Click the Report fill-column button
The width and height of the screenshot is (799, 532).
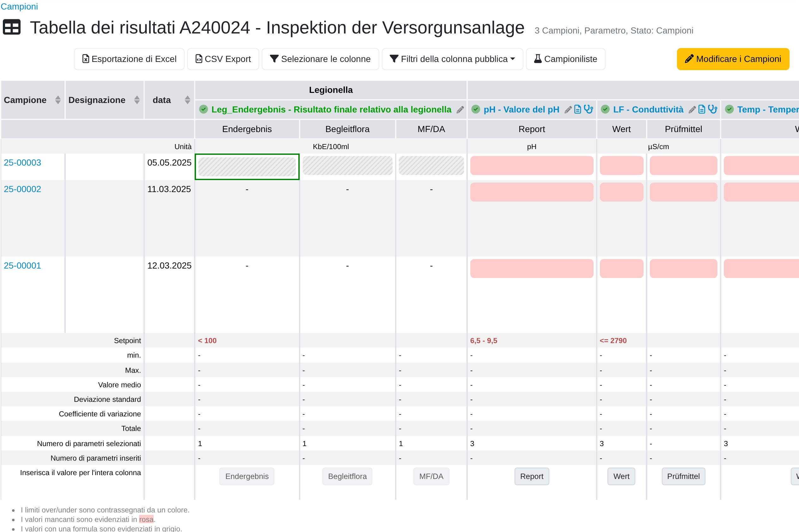pos(532,476)
